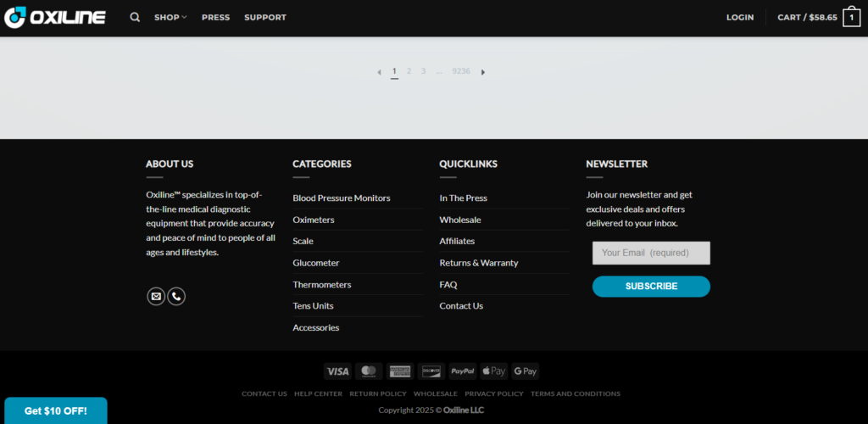Viewport: 868px width, 424px height.
Task: Click the Oxiline logo in the header
Action: [55, 17]
